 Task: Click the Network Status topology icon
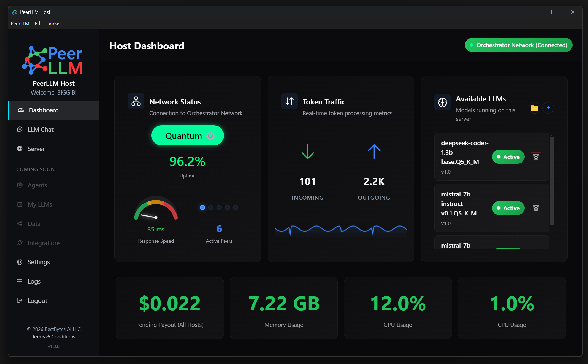136,101
